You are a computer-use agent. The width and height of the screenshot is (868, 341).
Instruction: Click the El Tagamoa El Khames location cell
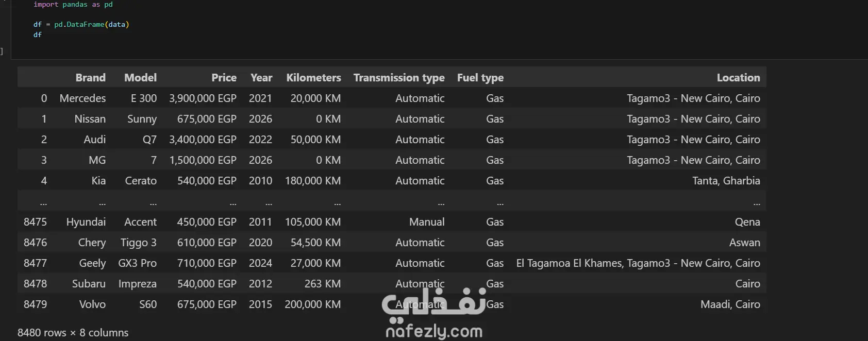coord(638,263)
